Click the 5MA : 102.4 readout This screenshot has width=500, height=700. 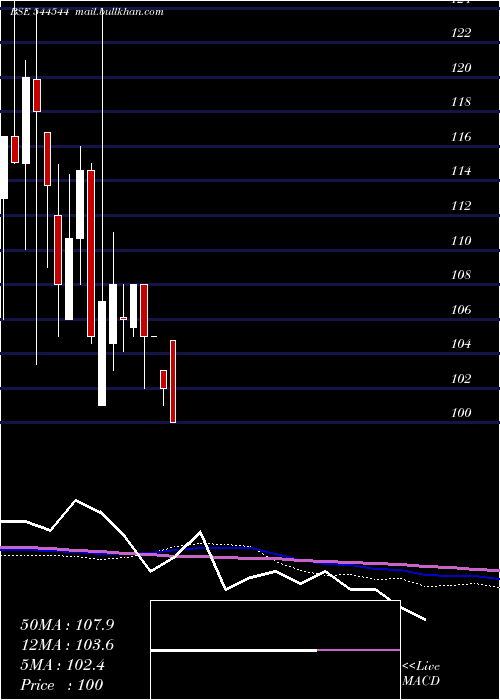62,665
